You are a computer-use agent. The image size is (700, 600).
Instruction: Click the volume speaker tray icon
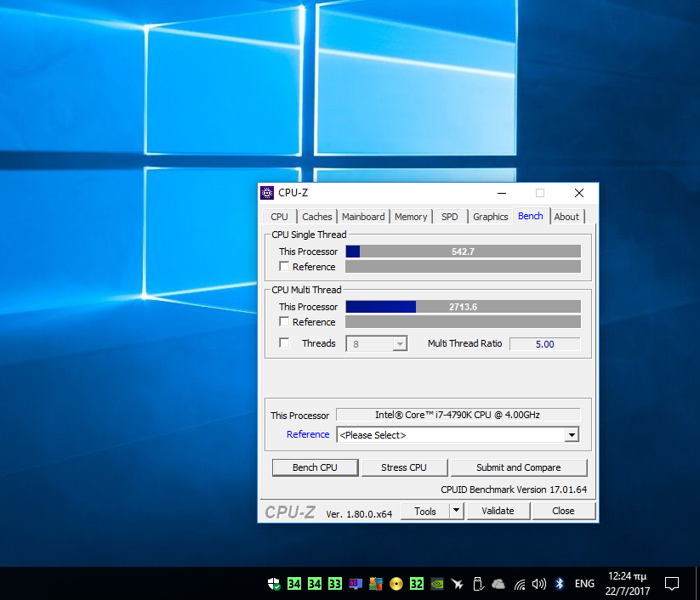coord(539,584)
